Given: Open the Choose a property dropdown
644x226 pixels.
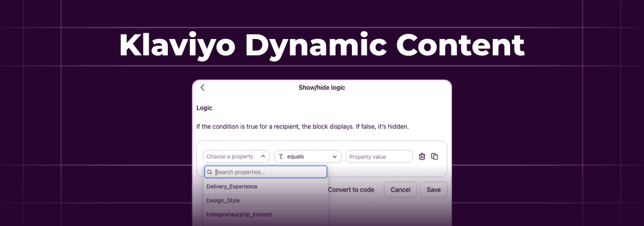Looking at the screenshot, I should [236, 157].
